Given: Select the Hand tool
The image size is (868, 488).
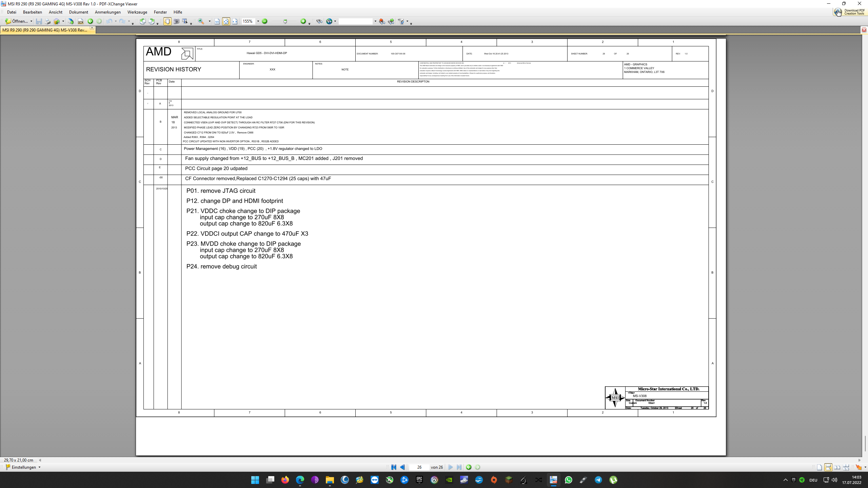Looking at the screenshot, I should (167, 21).
